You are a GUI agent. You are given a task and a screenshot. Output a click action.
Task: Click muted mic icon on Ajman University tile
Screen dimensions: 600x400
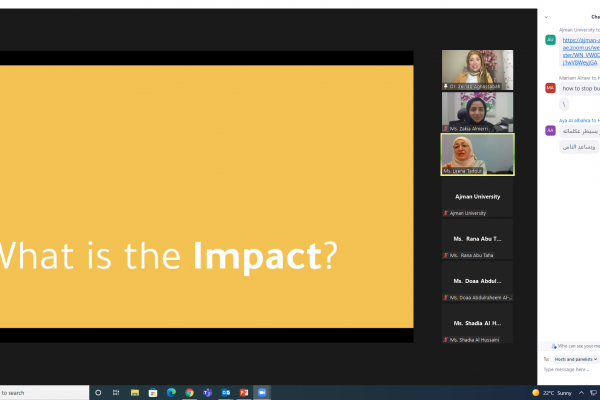[x=445, y=213]
